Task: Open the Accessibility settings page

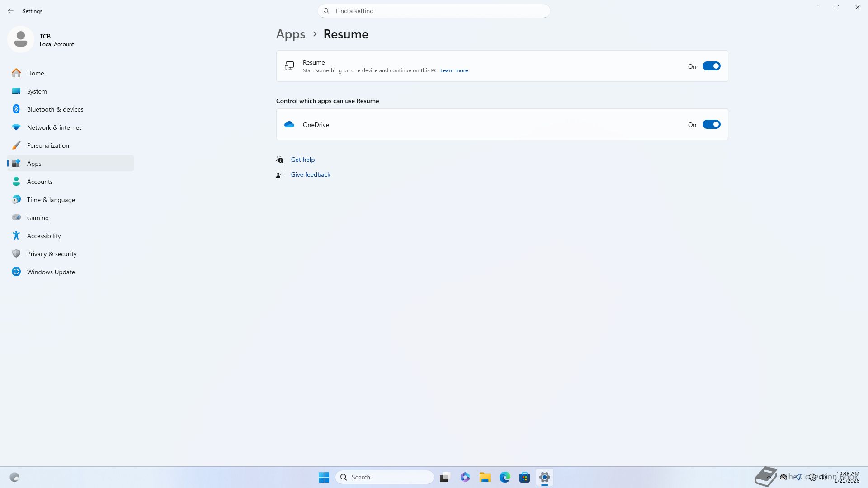Action: pyautogui.click(x=43, y=236)
